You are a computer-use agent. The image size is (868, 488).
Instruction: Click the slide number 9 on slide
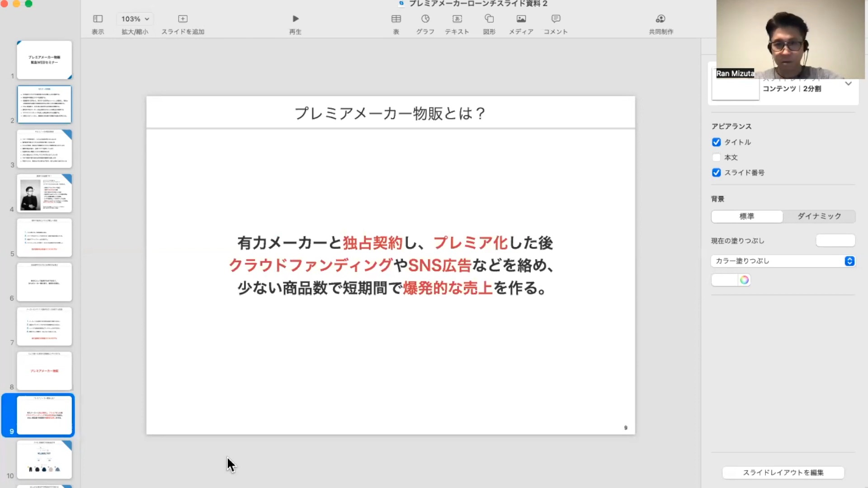pyautogui.click(x=626, y=427)
